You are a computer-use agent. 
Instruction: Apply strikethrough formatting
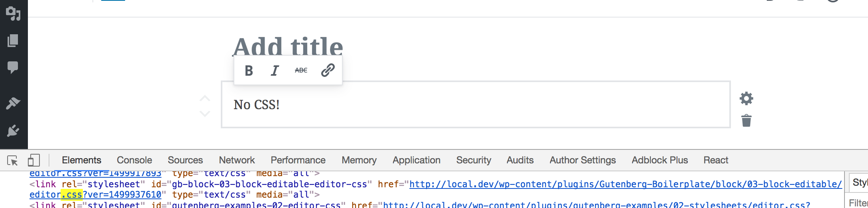[x=301, y=71]
